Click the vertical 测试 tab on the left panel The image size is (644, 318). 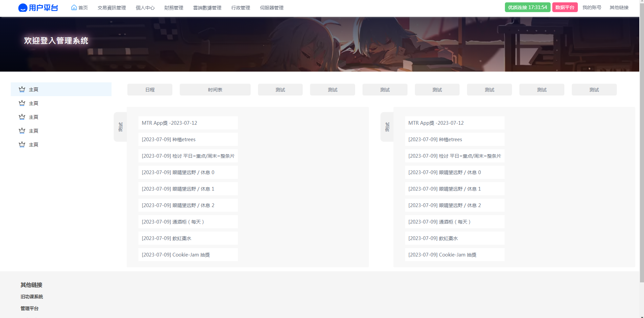(121, 127)
